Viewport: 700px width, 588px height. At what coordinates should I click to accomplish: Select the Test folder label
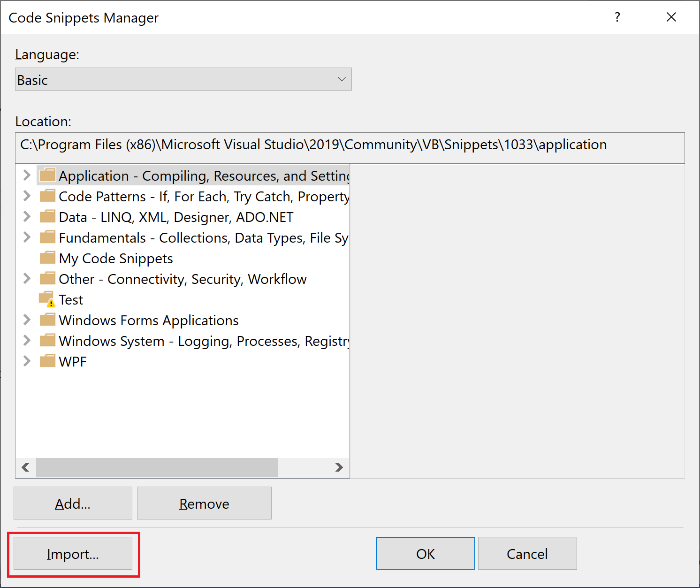pos(71,299)
